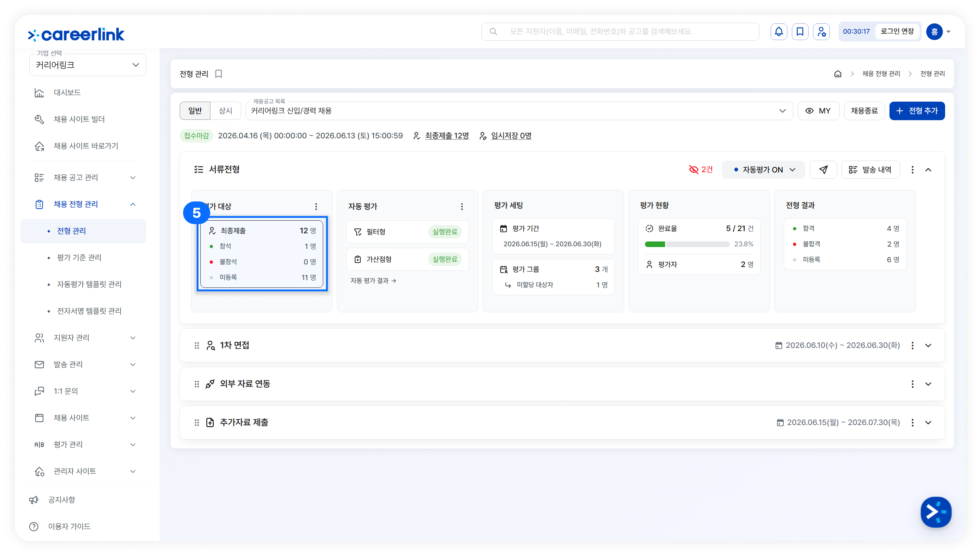Open 채용 사이트 바로가기 in the sidebar
Screen dimensions: 980x556
pos(84,146)
